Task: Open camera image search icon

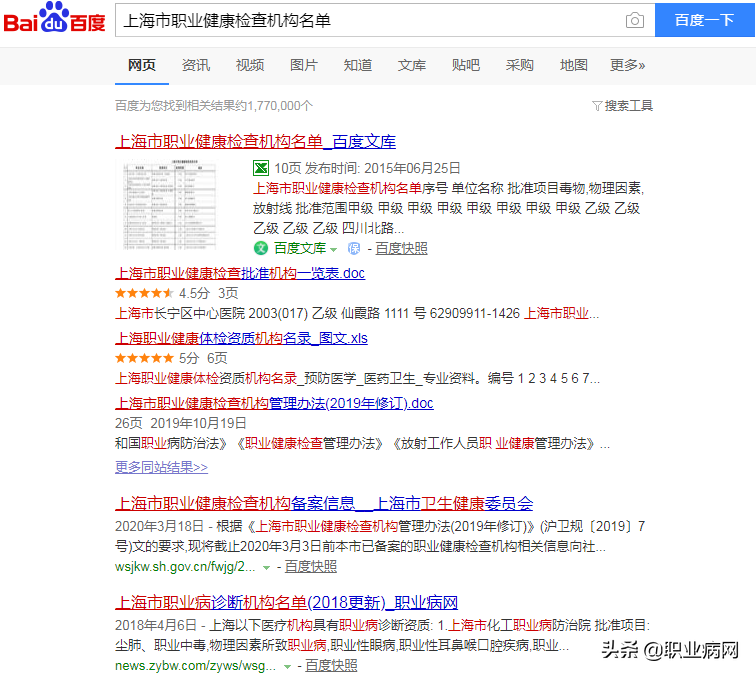Action: pyautogui.click(x=634, y=20)
